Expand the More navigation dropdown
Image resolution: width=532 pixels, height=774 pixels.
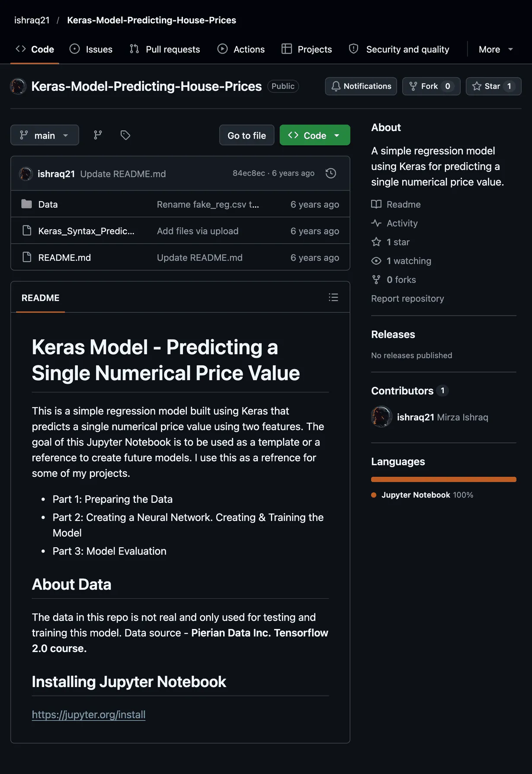(496, 49)
